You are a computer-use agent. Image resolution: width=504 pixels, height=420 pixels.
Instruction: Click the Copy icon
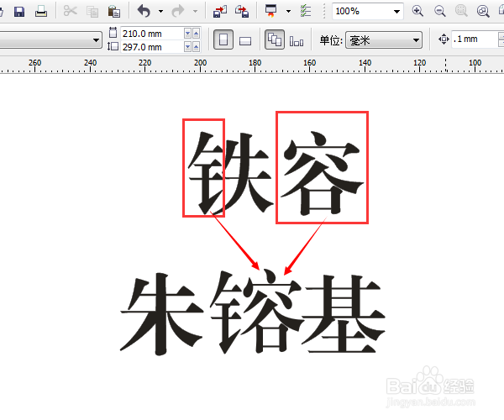coord(92,12)
